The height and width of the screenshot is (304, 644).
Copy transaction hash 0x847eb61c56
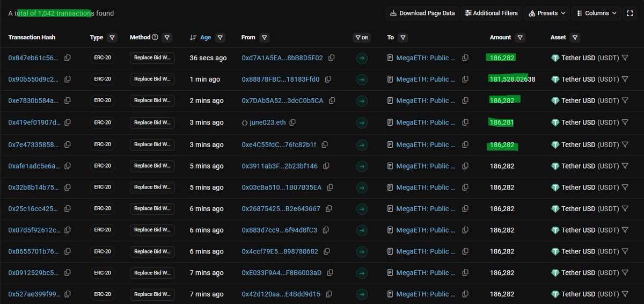point(68,58)
